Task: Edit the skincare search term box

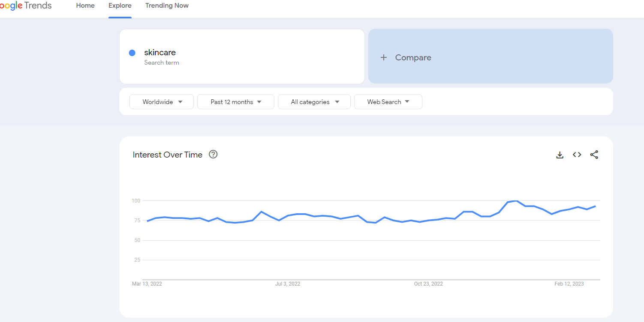Action: pyautogui.click(x=242, y=57)
